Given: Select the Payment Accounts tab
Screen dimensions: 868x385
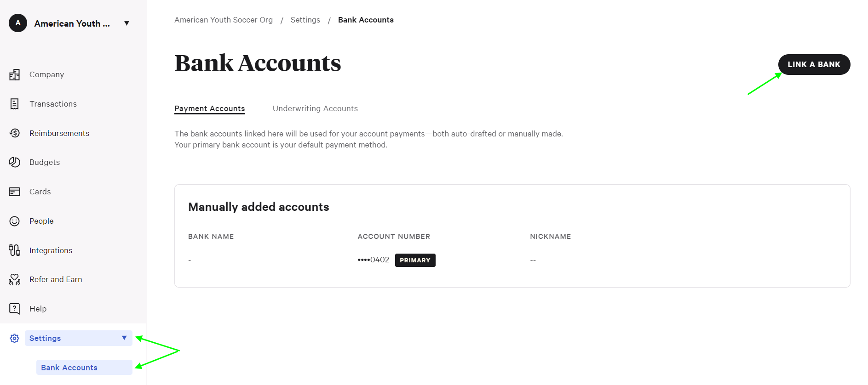Looking at the screenshot, I should (x=209, y=108).
